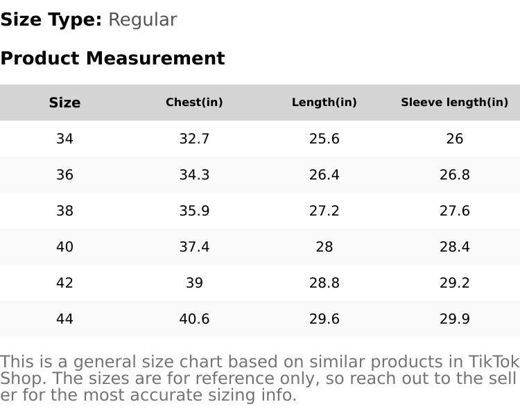Select size 40 row label
Viewport: 520px width, 420px height.
click(64, 247)
